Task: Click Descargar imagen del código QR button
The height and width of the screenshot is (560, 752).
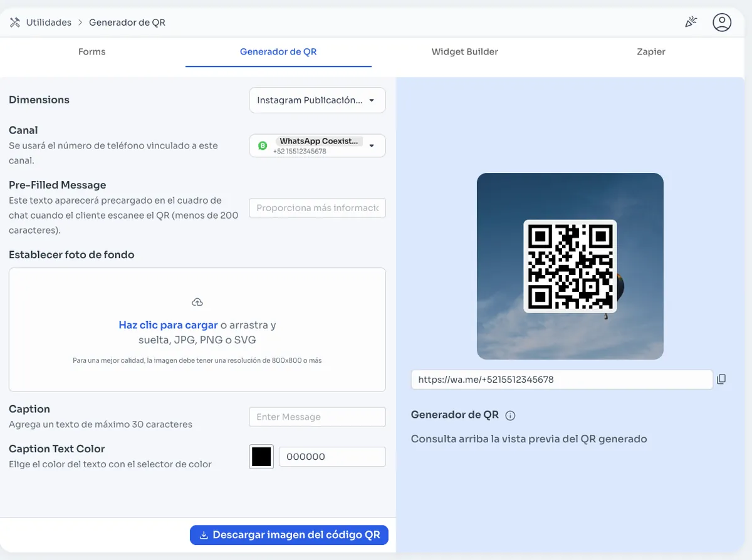Action: click(x=289, y=535)
